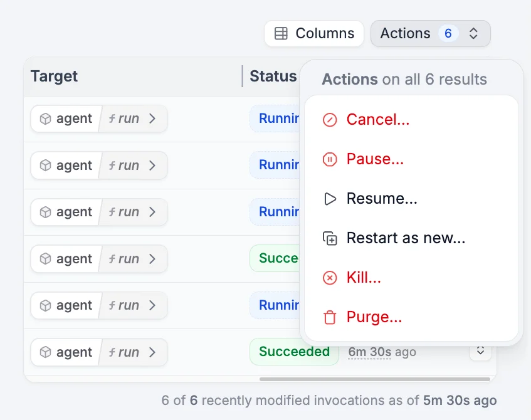Image resolution: width=531 pixels, height=420 pixels.
Task: Click the Actions on all 6 results heading
Action: (x=404, y=80)
